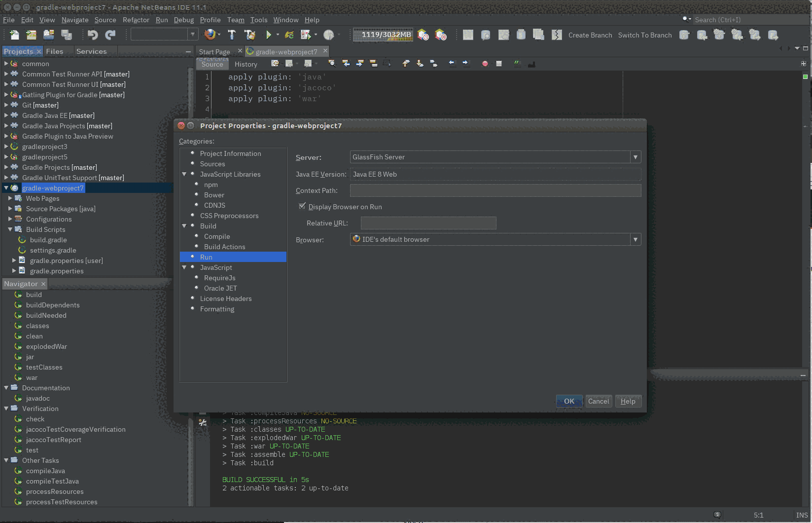Select the Run category in Project Properties
Image resolution: width=812 pixels, height=523 pixels.
(x=206, y=257)
